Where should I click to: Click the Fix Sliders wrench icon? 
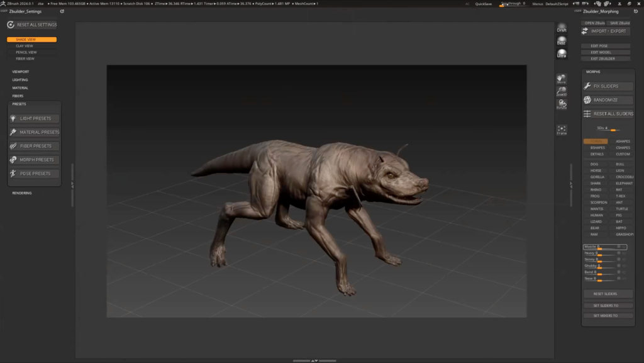pos(587,86)
